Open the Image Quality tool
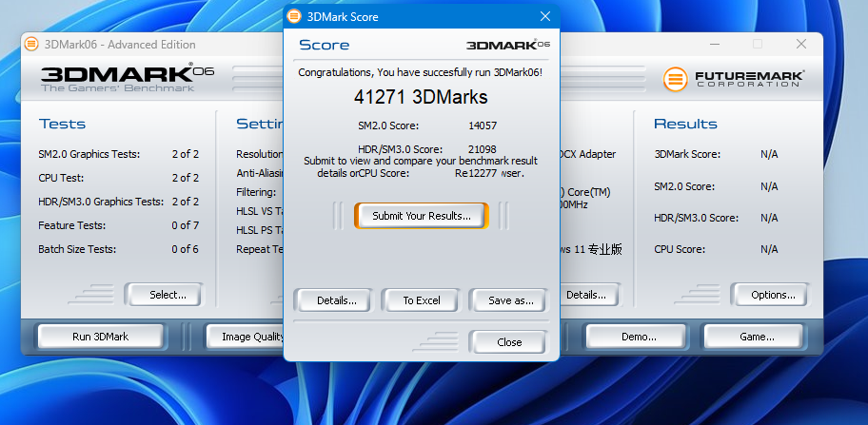Viewport: 868px width, 425px height. click(x=247, y=337)
